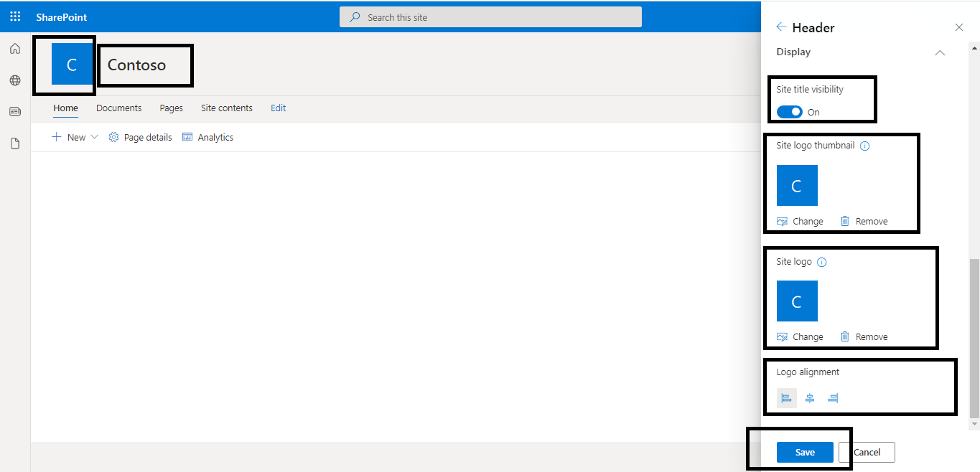
Task: Select the Home navigation tab
Action: 66,108
